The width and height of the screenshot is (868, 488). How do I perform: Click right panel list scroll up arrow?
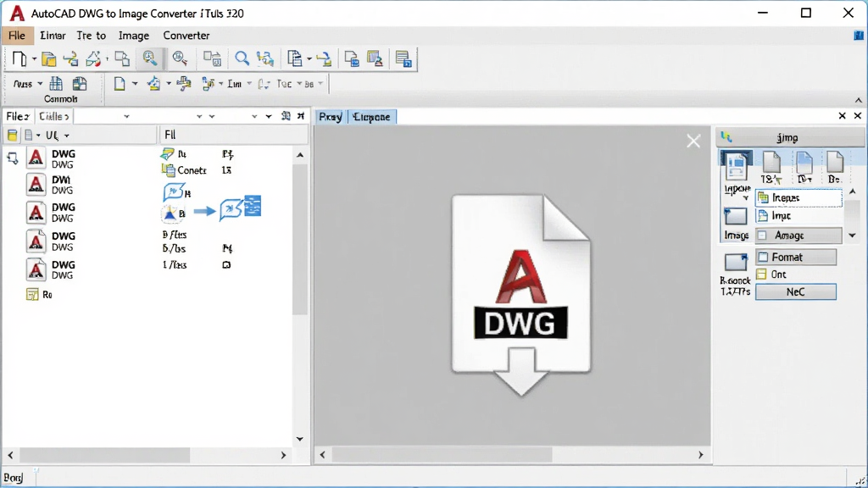[853, 191]
